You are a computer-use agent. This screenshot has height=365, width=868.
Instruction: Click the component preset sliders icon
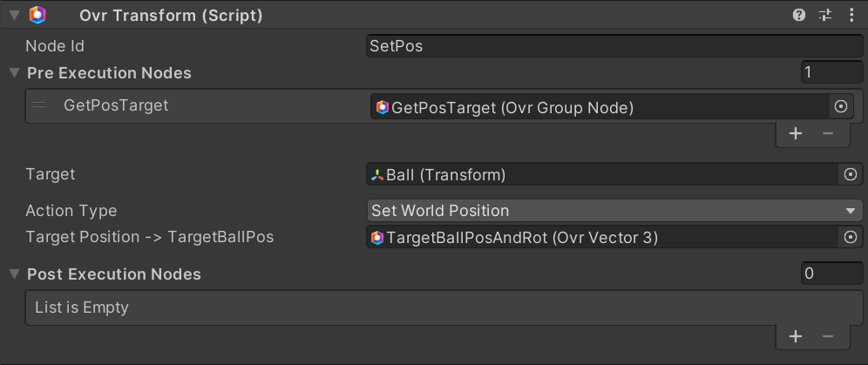point(824,15)
